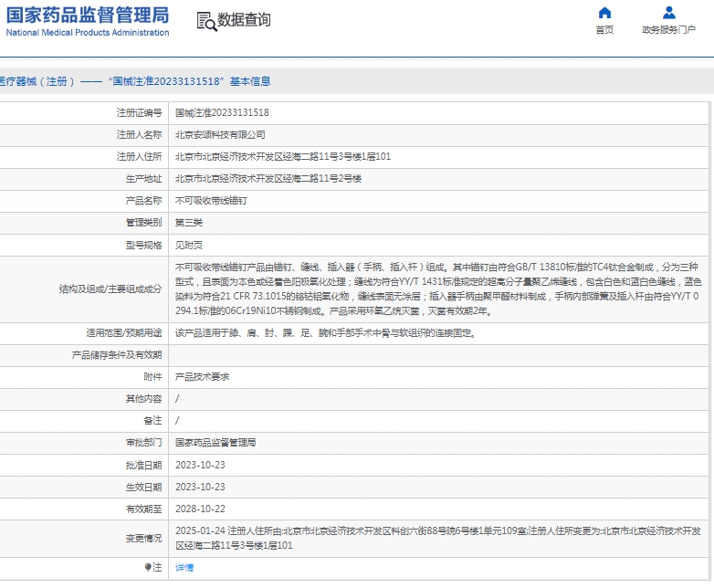Click the 结构及组成 description paragraph

pos(438,289)
